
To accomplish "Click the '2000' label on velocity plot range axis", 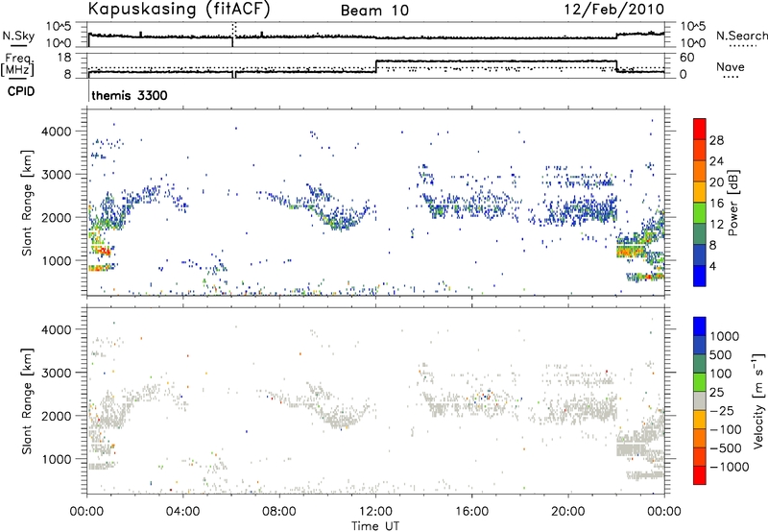I will [56, 416].
